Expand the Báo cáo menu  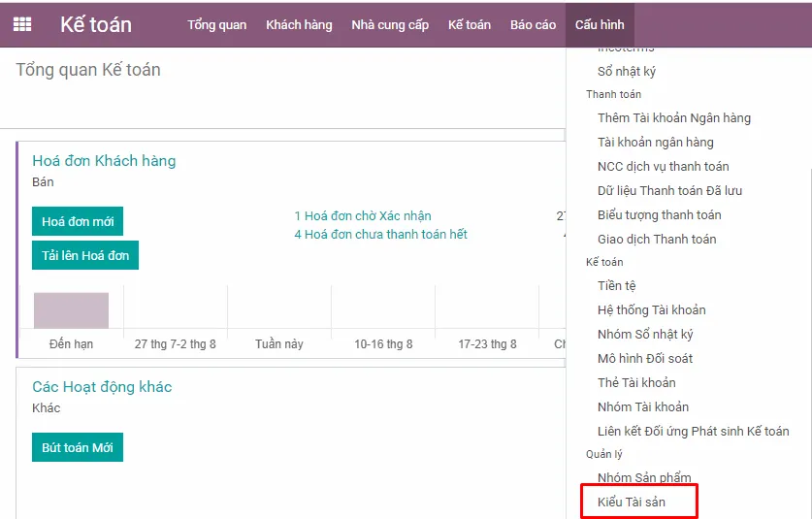point(533,24)
